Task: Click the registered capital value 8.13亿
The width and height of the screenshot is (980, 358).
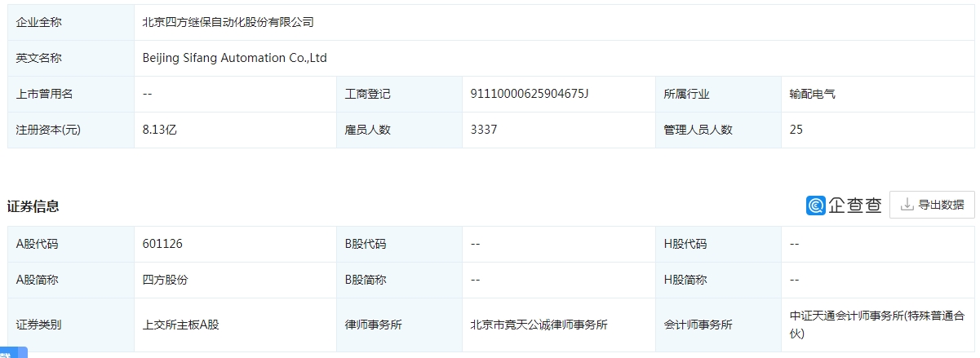Action: coord(160,130)
